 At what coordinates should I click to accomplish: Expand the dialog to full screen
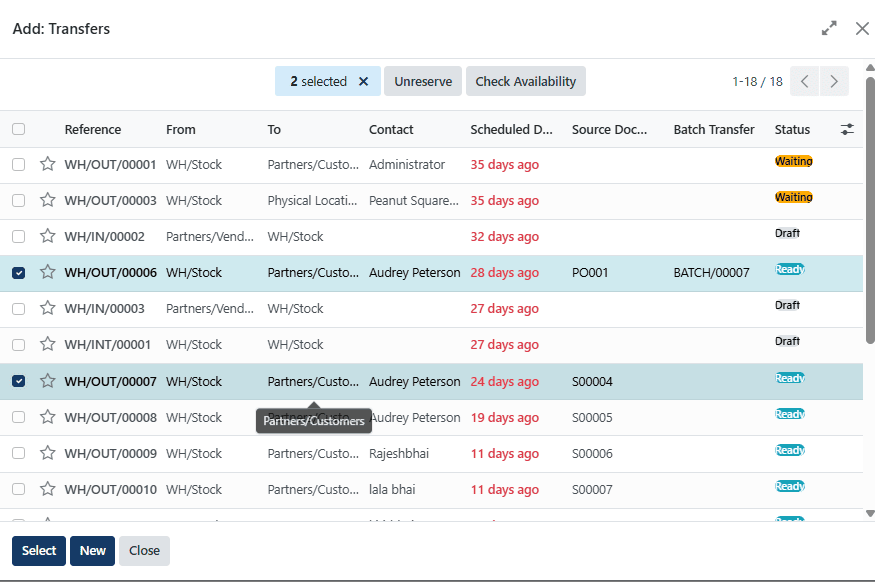(x=829, y=28)
